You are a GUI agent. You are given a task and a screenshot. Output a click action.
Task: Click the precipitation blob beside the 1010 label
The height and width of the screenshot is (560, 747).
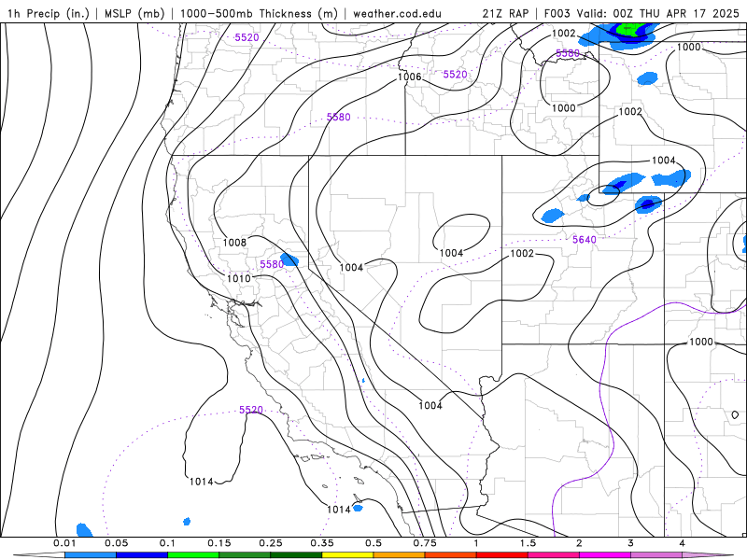[289, 260]
